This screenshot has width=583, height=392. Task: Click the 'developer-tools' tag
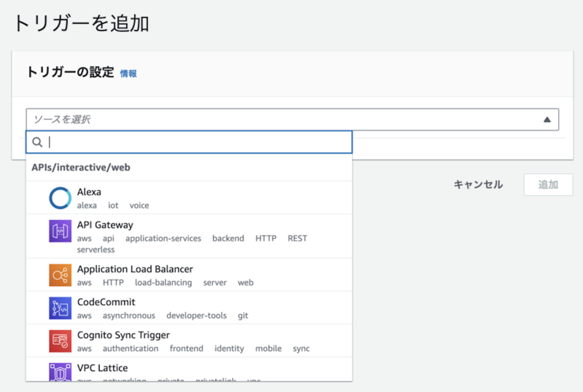click(x=196, y=315)
